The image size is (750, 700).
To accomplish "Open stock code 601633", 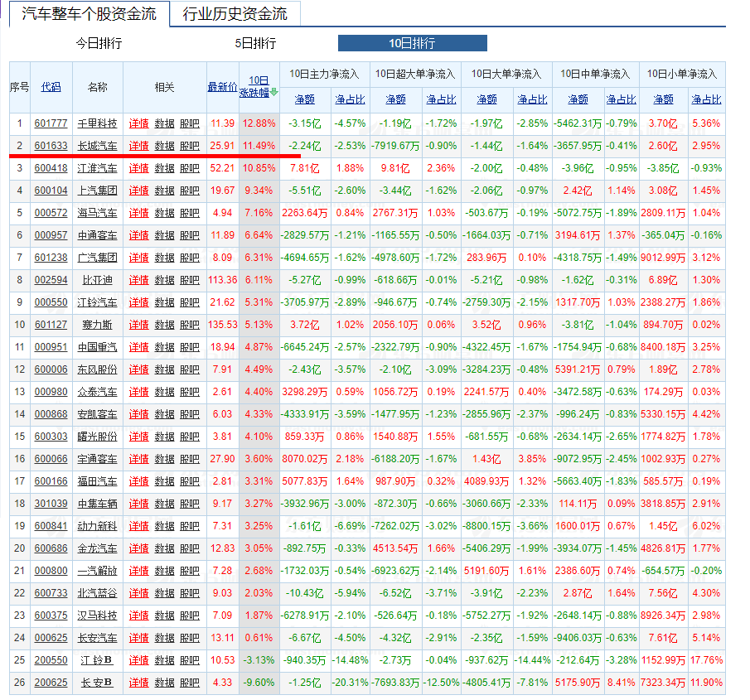I will click(51, 146).
